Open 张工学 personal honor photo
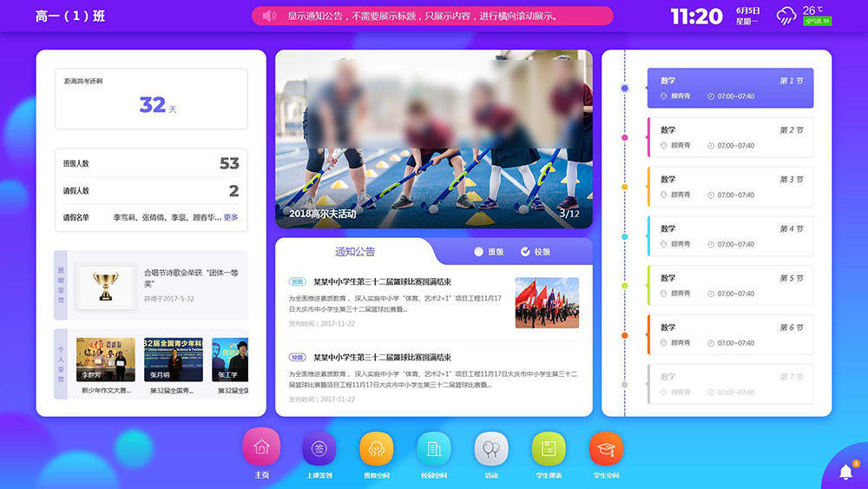The image size is (868, 489). pos(230,360)
